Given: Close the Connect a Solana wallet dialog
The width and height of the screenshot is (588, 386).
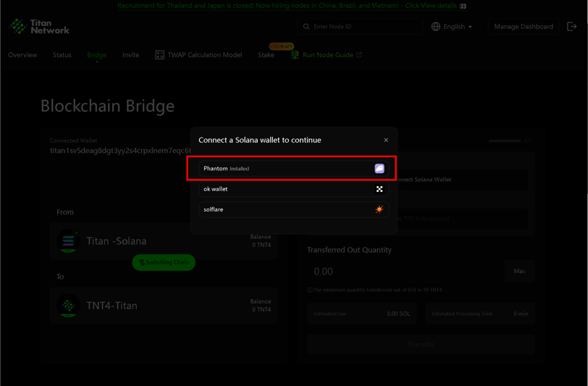Looking at the screenshot, I should 386,140.
